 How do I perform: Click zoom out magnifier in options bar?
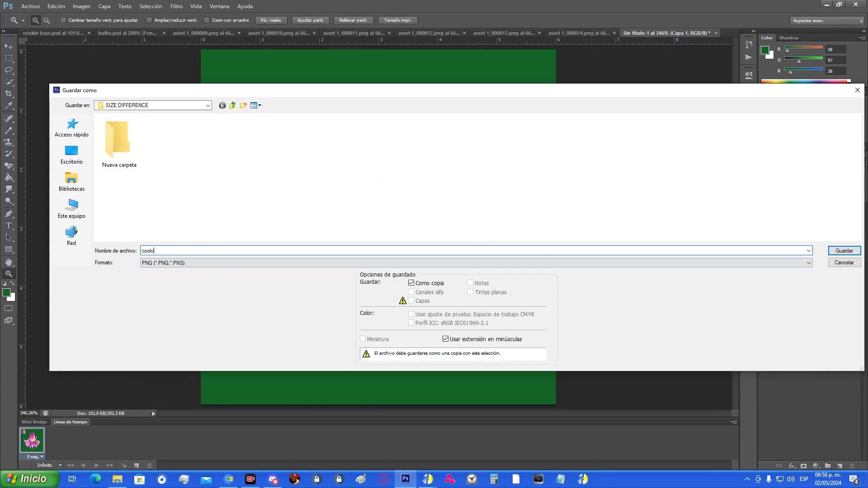point(47,20)
